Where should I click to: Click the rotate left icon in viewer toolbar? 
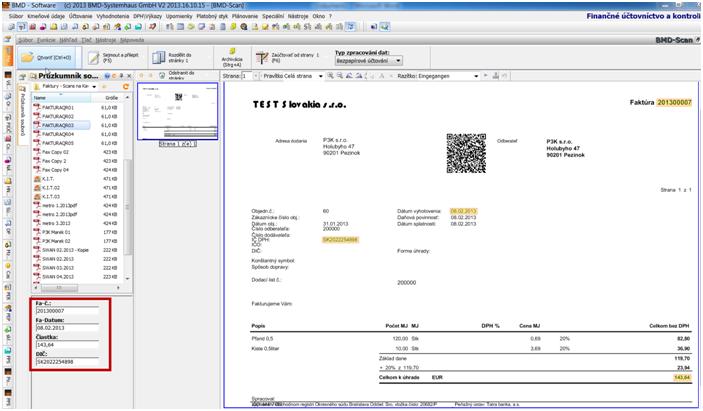349,76
